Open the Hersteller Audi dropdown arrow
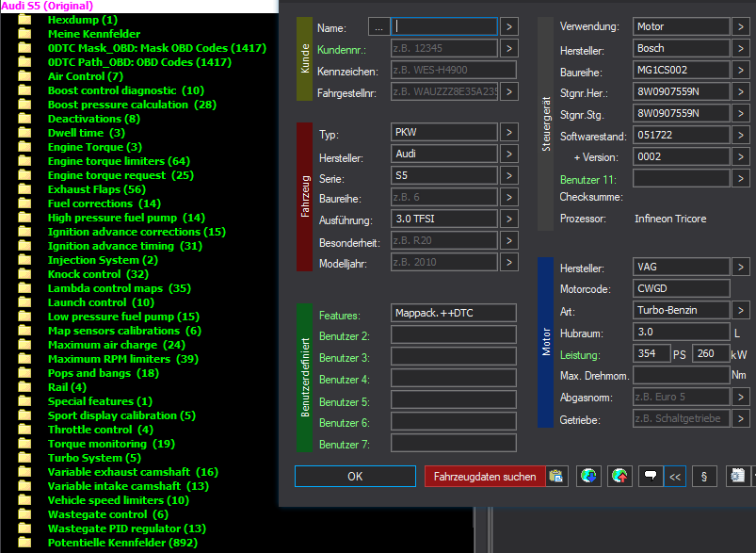Screen dimensions: 756x553 coord(509,154)
